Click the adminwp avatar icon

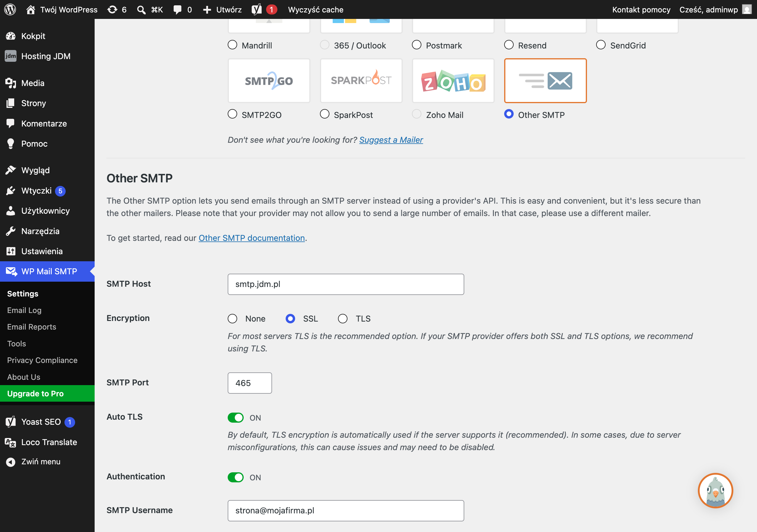click(x=747, y=9)
